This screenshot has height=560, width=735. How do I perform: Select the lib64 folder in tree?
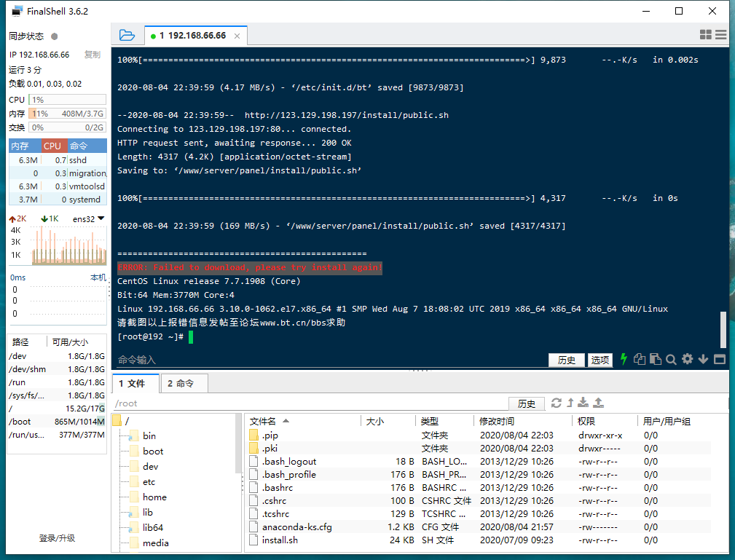[x=153, y=528]
